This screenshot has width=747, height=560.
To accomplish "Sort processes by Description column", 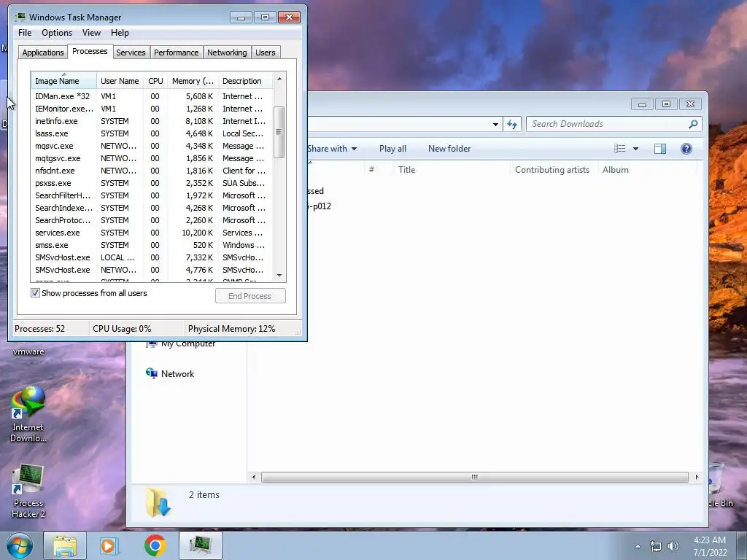I will pos(245,80).
